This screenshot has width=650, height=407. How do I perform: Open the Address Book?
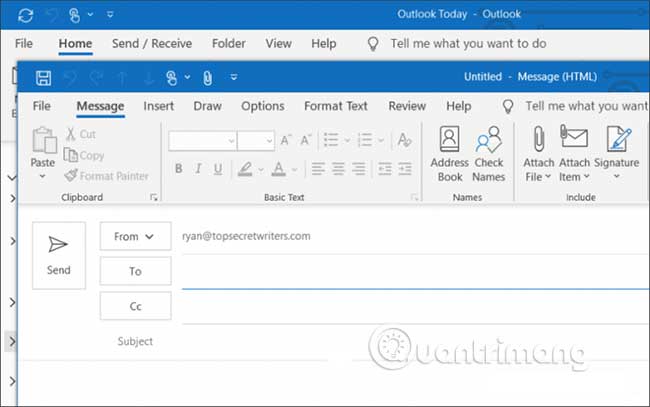coord(450,154)
